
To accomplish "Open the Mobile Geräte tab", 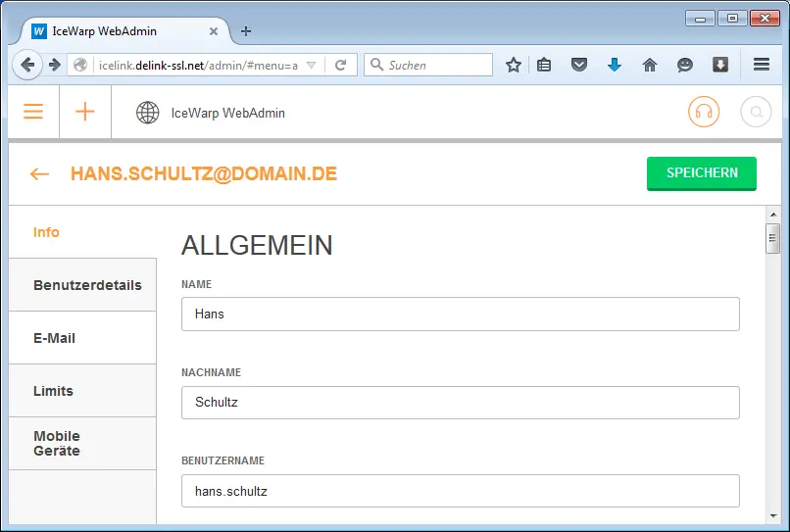I will point(82,444).
